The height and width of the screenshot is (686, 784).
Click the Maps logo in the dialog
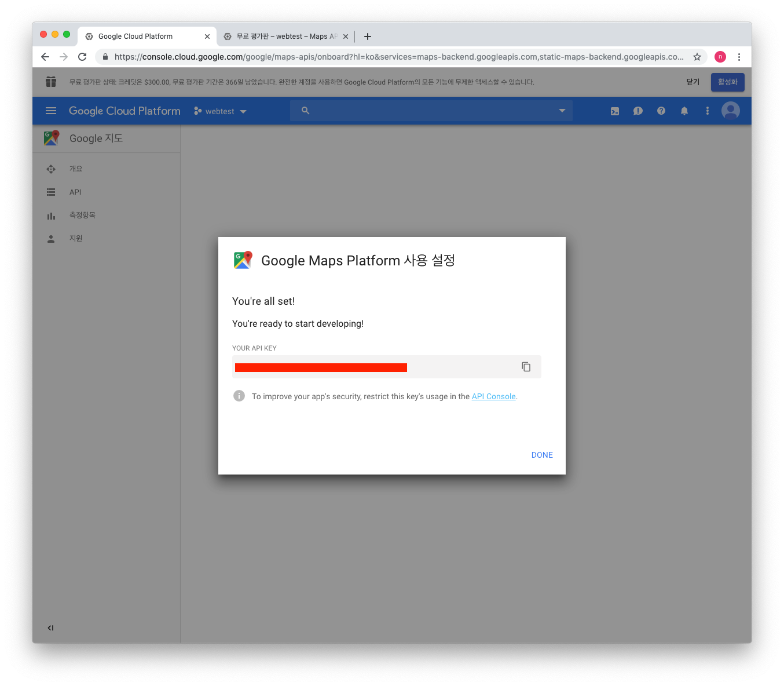tap(243, 260)
